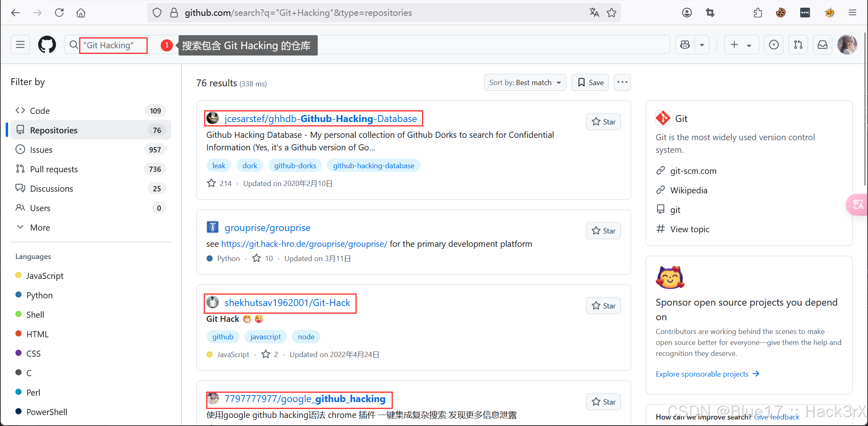The width and height of the screenshot is (868, 426).
Task: Click the git.hack-hro.de grouprise URL
Action: (304, 244)
